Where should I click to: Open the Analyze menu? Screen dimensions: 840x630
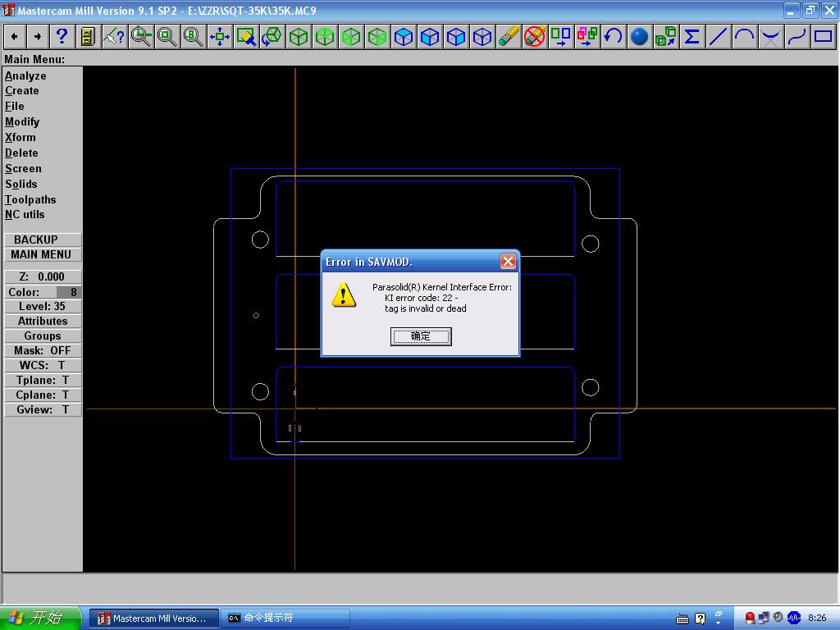[x=25, y=76]
